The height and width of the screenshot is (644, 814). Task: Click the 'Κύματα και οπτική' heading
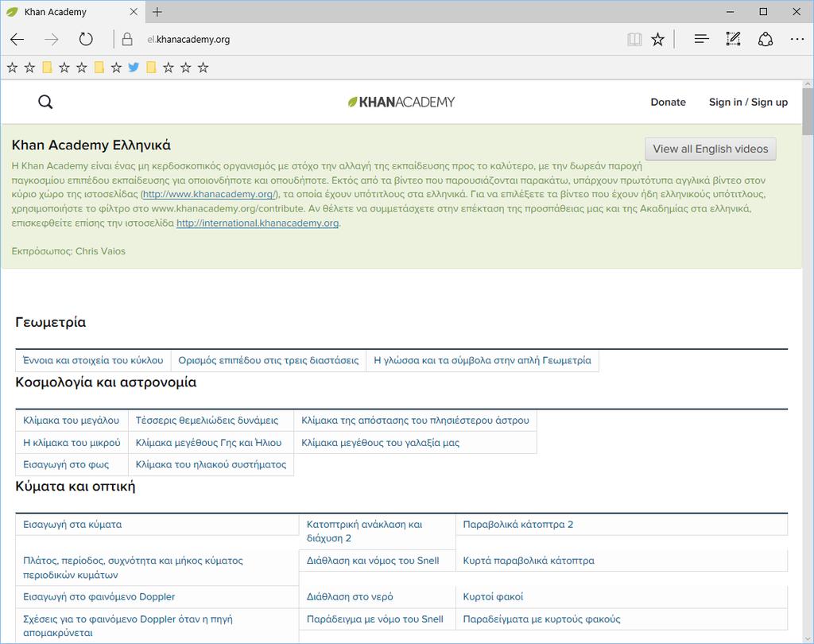(x=76, y=487)
